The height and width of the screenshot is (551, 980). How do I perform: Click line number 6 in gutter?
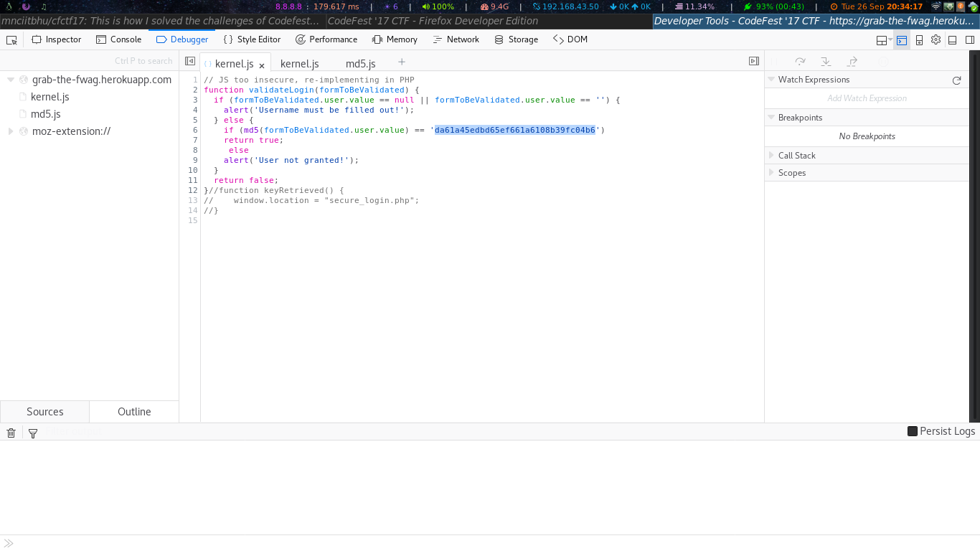195,130
